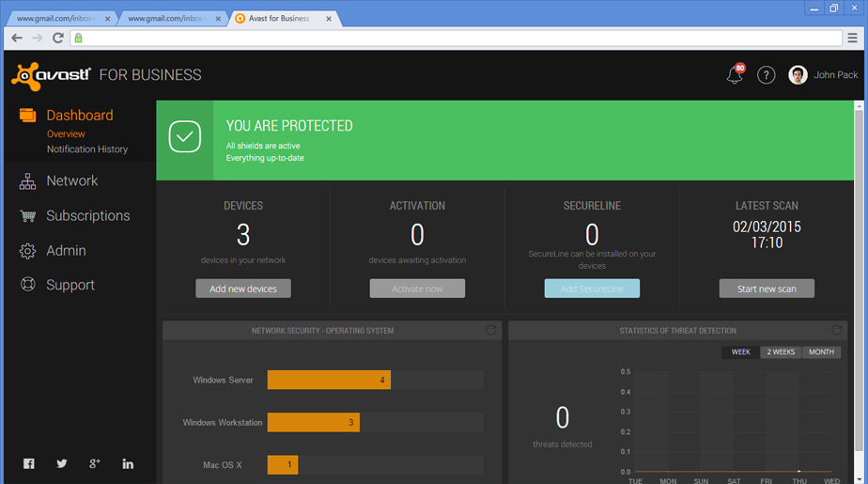Select the MONTH range tab

821,351
